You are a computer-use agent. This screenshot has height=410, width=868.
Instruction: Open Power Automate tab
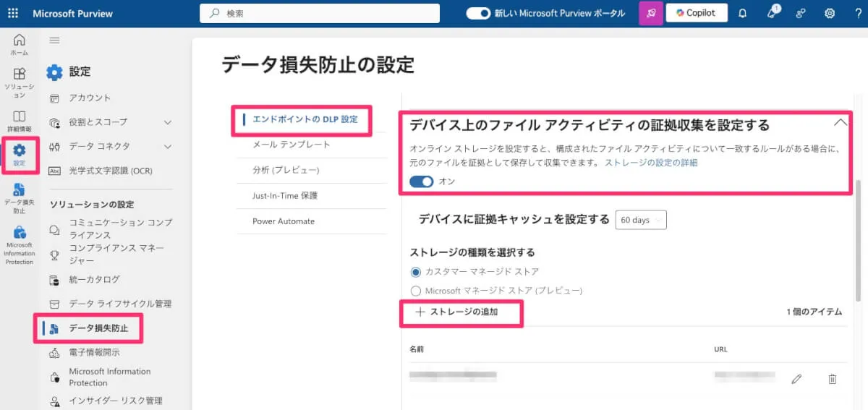click(x=284, y=221)
